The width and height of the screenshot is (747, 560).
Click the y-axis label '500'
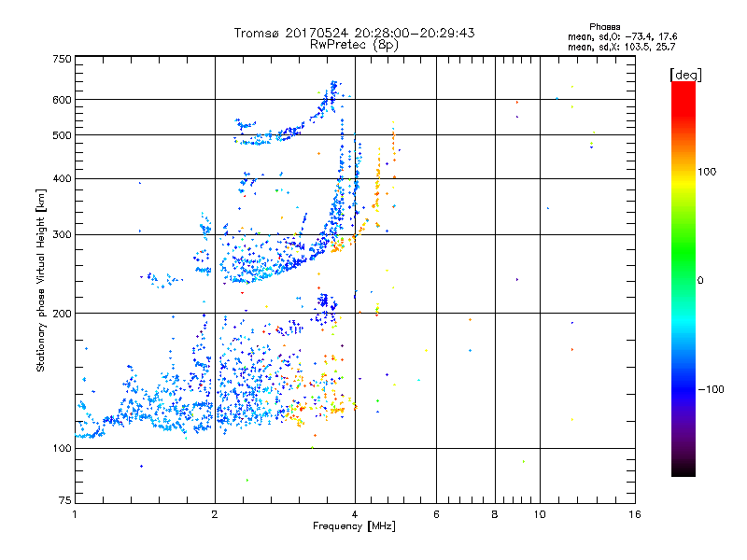[62, 135]
